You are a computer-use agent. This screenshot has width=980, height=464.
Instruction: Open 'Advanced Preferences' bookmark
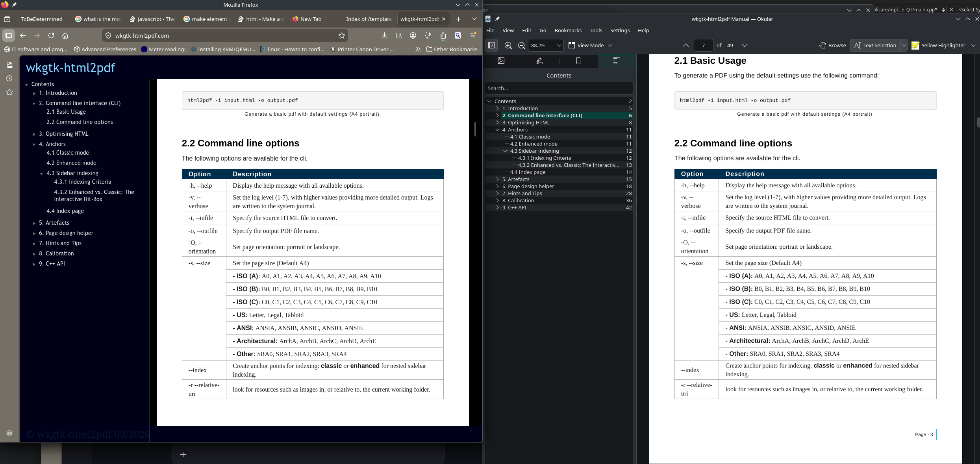tap(105, 49)
